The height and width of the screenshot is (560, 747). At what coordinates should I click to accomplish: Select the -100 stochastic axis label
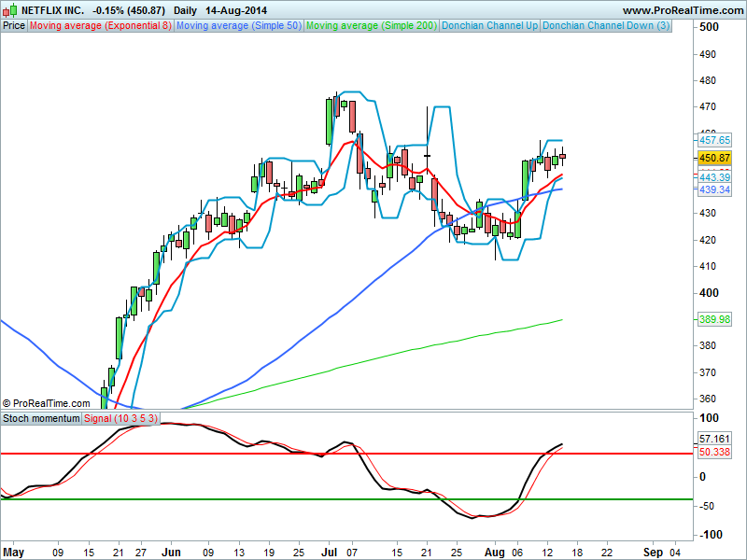click(x=710, y=535)
